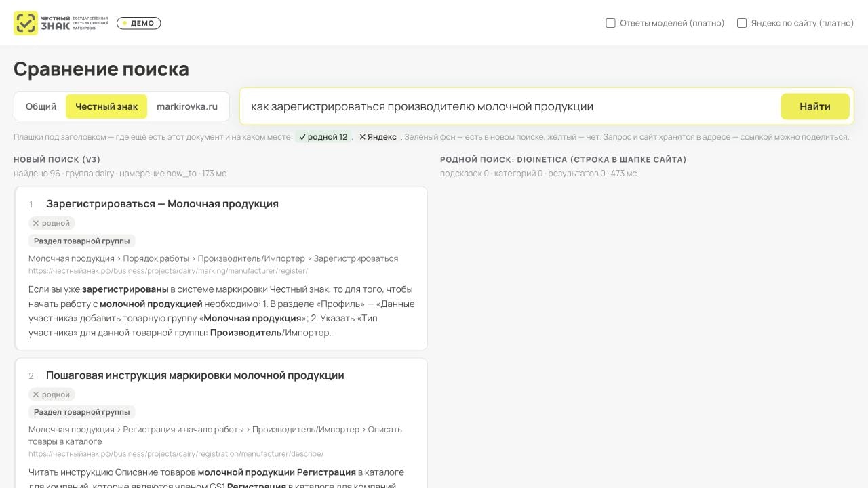Click snippet text starting Если вы уже

pyautogui.click(x=222, y=311)
